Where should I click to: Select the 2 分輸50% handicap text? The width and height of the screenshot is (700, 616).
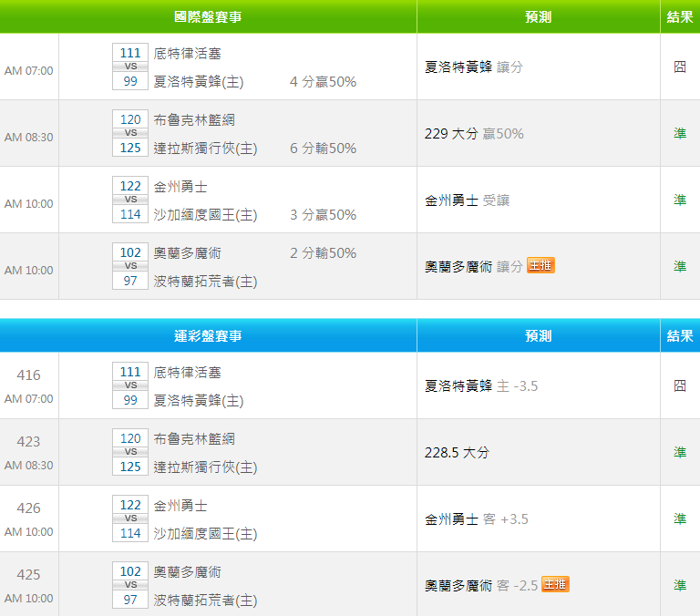pos(323,253)
